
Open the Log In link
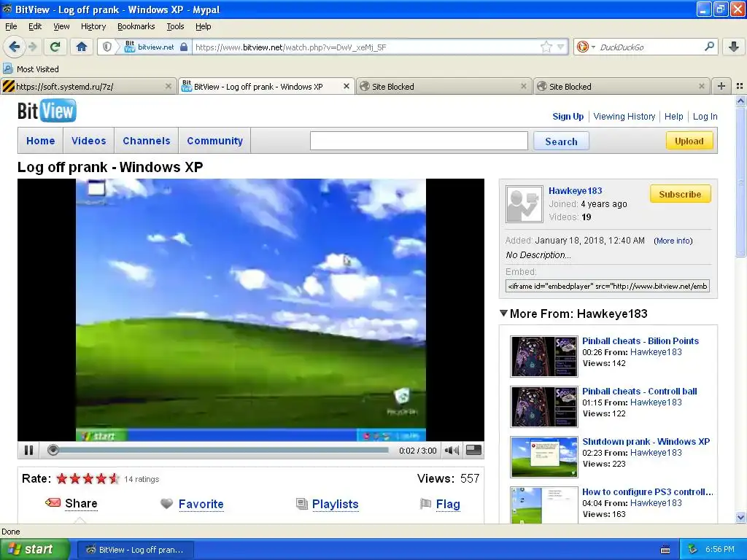coord(705,117)
